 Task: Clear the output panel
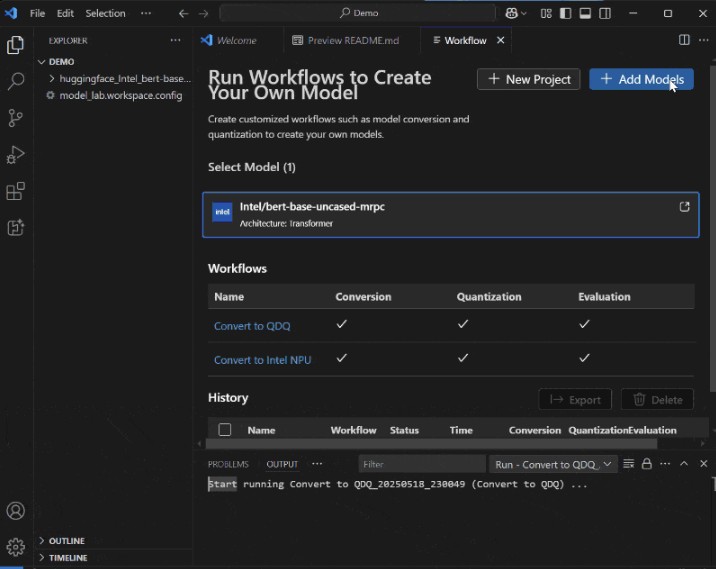628,464
